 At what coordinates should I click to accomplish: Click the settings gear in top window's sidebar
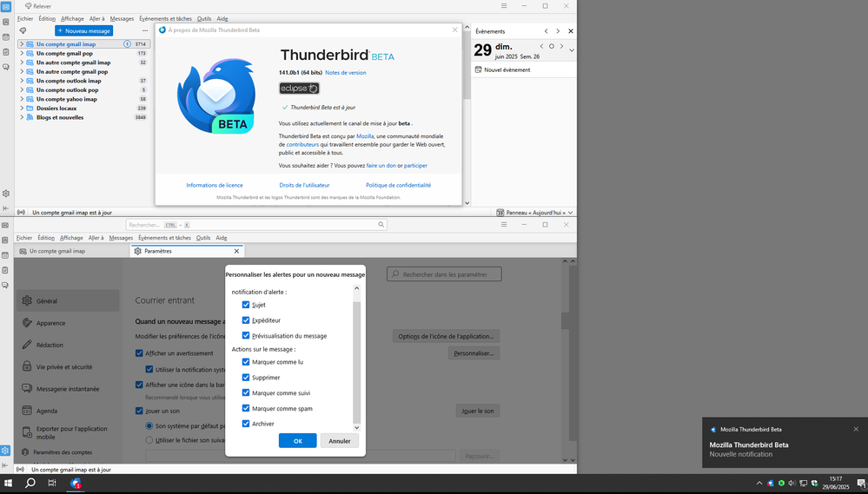pyautogui.click(x=6, y=194)
